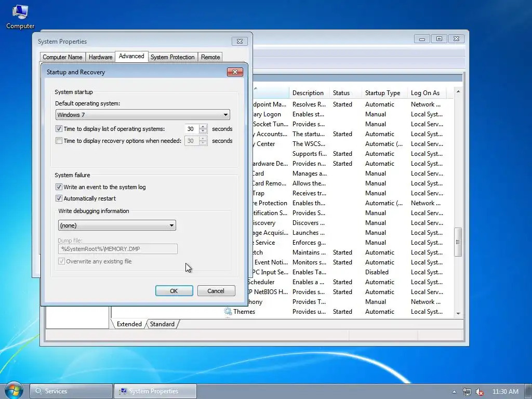
Task: Maximize the Services window
Action: point(439,39)
